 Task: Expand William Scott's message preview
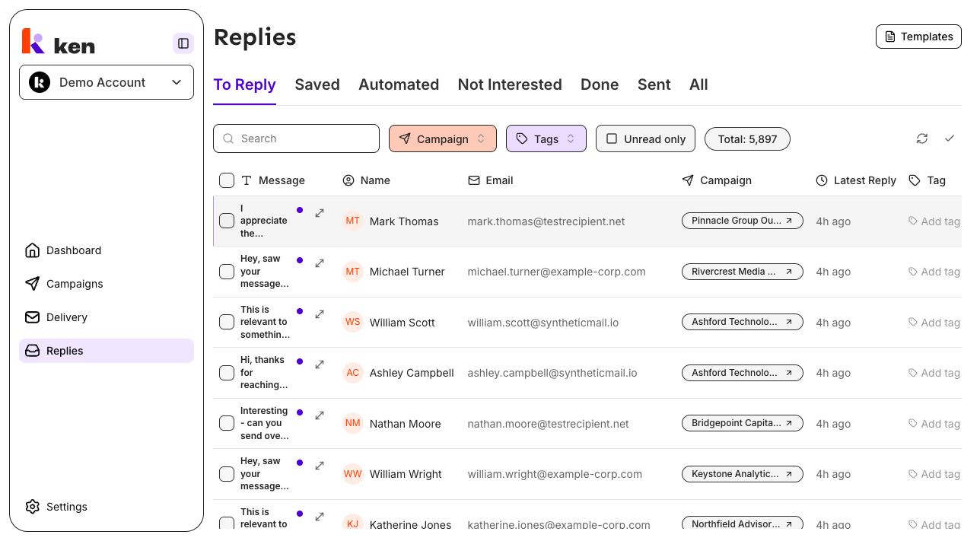320,314
